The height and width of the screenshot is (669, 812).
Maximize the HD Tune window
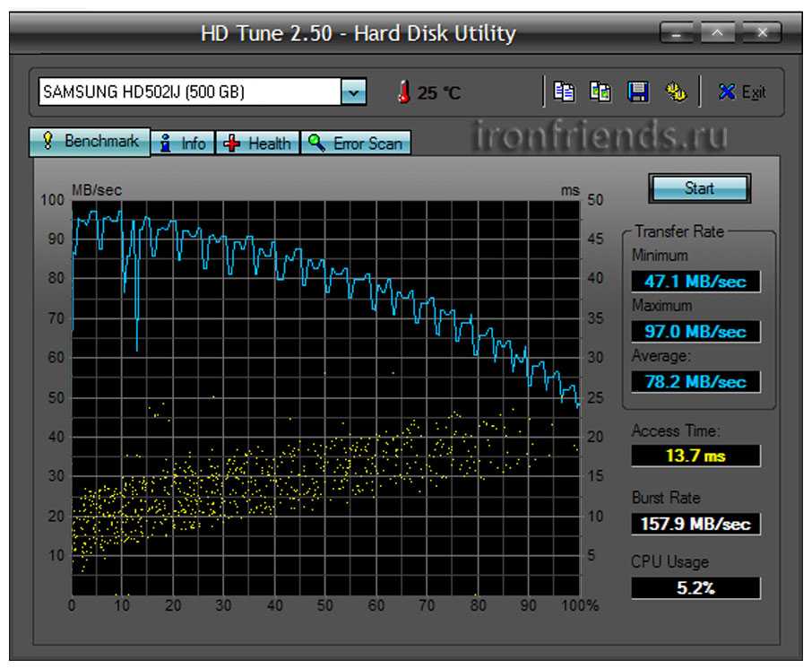[x=718, y=34]
